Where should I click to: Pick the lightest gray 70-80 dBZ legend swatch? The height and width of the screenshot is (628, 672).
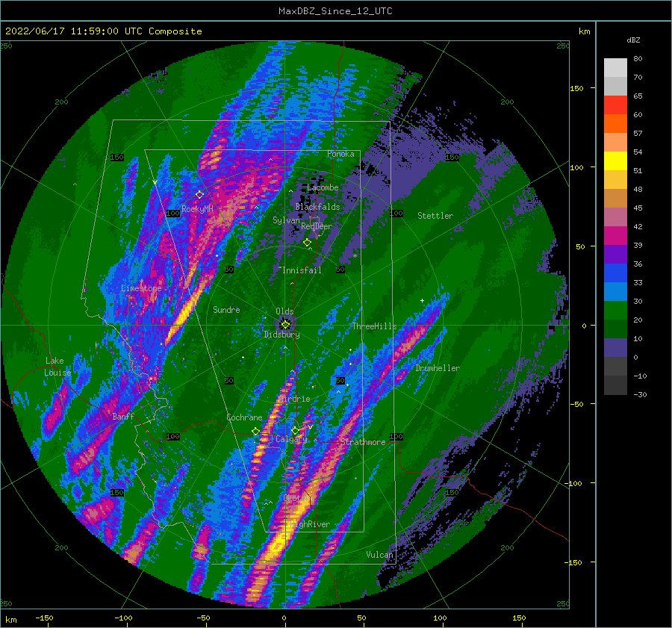tap(615, 68)
